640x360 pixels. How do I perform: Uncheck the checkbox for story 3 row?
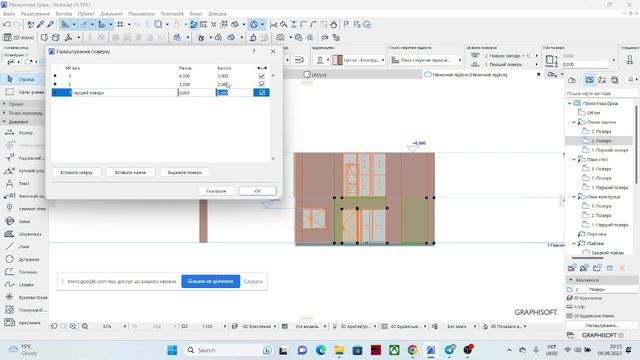(x=262, y=76)
